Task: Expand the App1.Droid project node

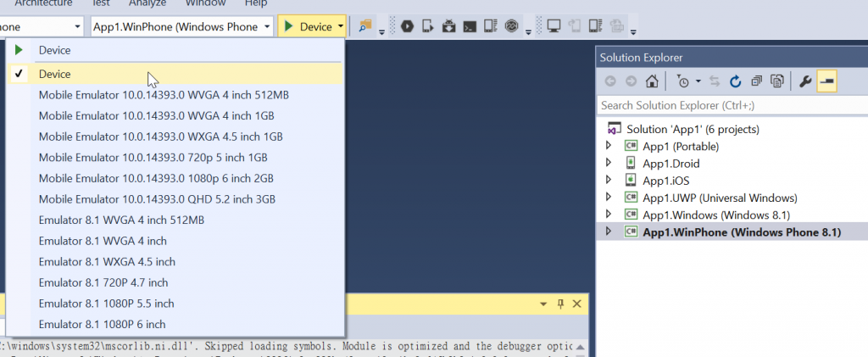Action: [x=609, y=164]
